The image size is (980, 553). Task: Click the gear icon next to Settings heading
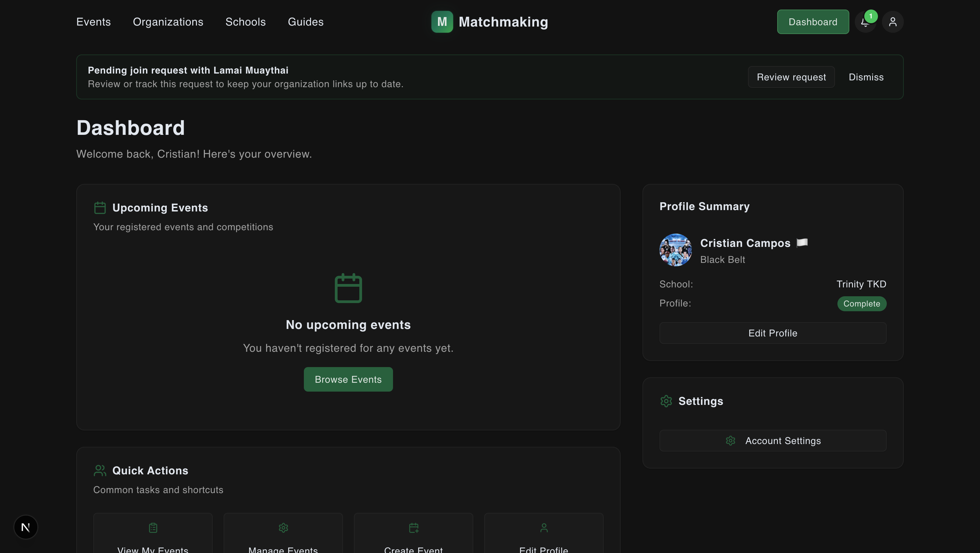[666, 401]
